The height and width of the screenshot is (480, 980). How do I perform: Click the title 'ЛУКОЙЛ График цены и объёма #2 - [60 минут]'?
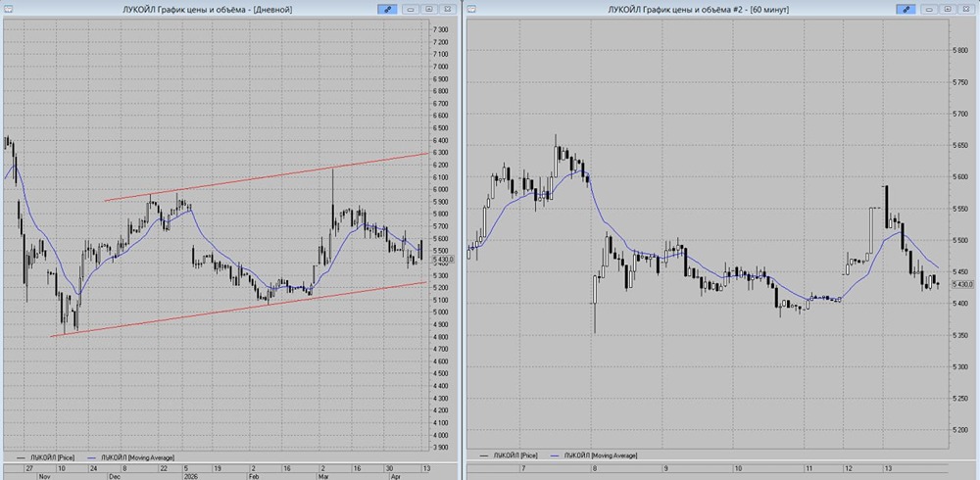click(x=698, y=10)
